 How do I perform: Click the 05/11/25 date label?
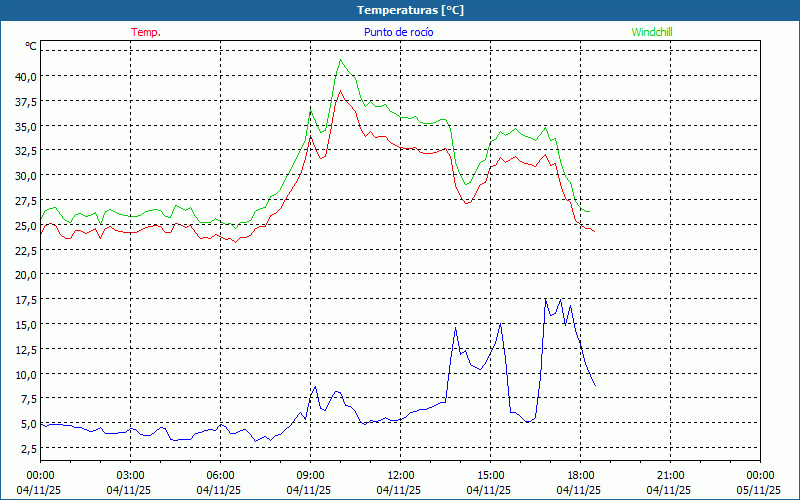click(759, 490)
